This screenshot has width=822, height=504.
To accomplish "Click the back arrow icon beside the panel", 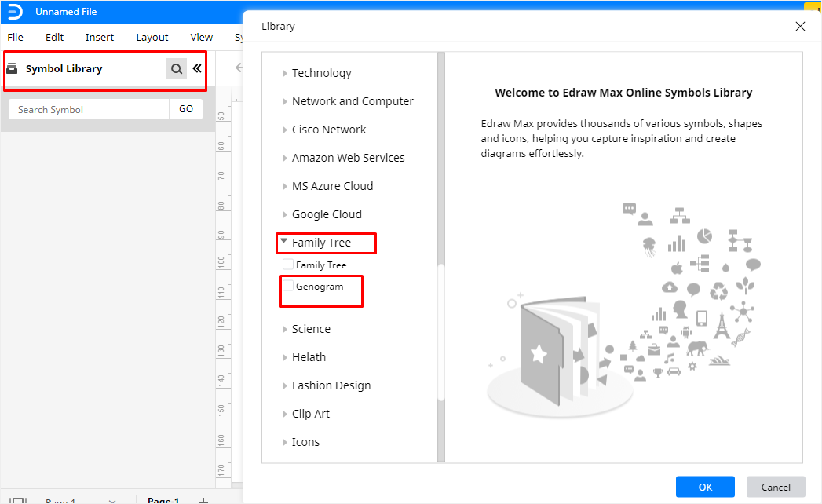I will pyautogui.click(x=239, y=68).
